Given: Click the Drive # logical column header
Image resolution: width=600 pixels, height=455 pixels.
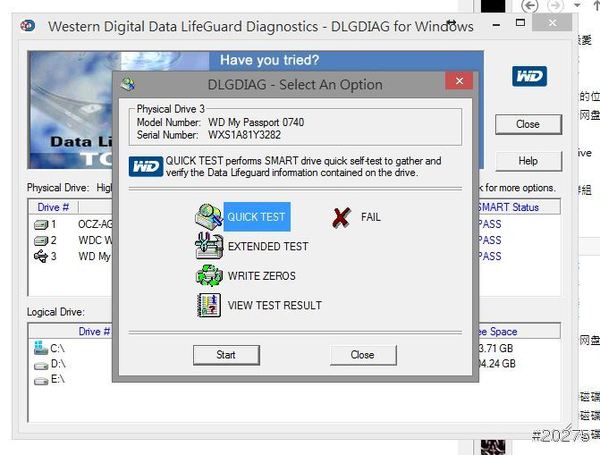Looking at the screenshot, I should tap(95, 331).
